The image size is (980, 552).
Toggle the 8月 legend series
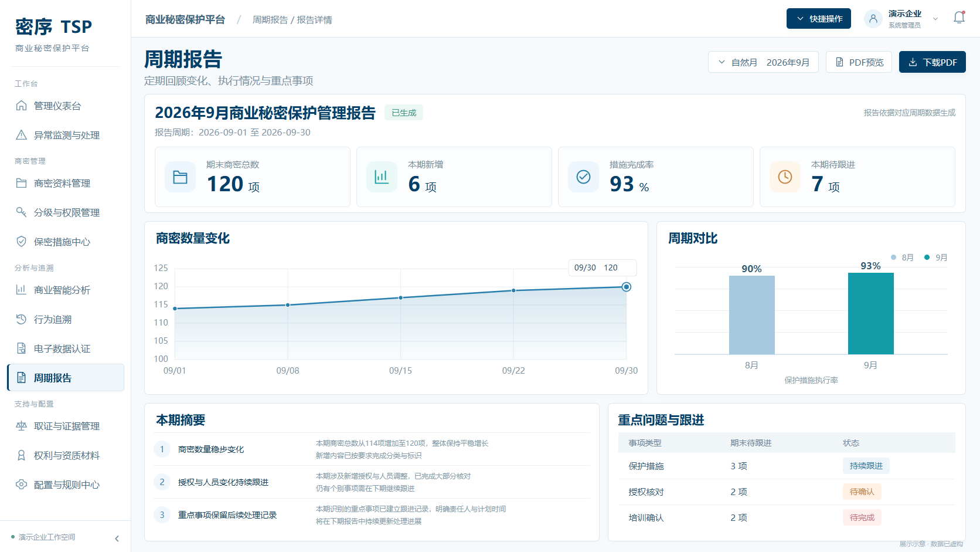902,258
